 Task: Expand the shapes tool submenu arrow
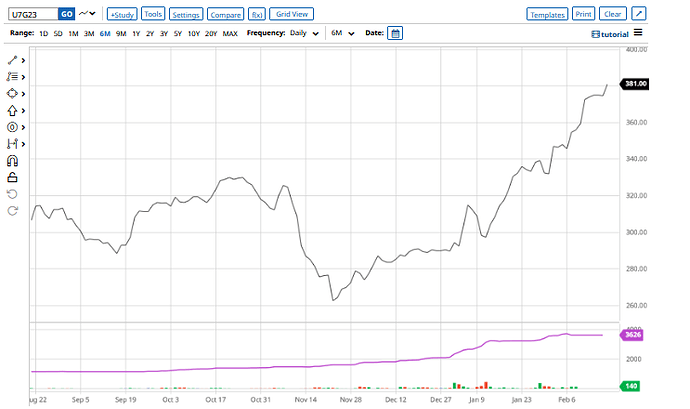coord(23,94)
